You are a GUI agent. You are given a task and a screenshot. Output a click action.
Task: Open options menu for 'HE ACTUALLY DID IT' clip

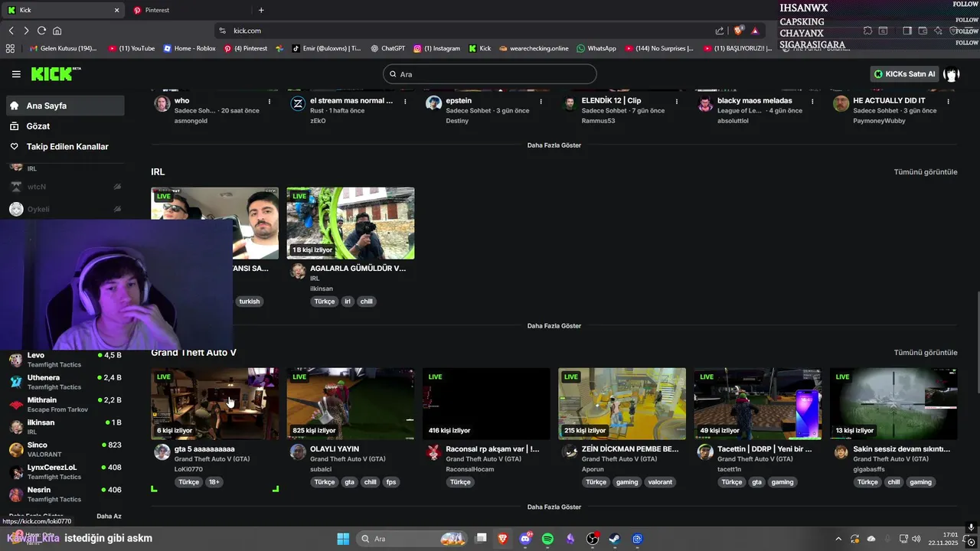click(949, 101)
